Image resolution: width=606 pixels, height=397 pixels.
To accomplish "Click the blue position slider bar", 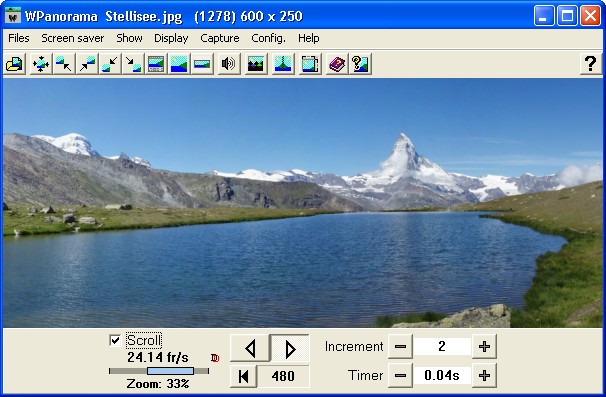I will pos(170,371).
